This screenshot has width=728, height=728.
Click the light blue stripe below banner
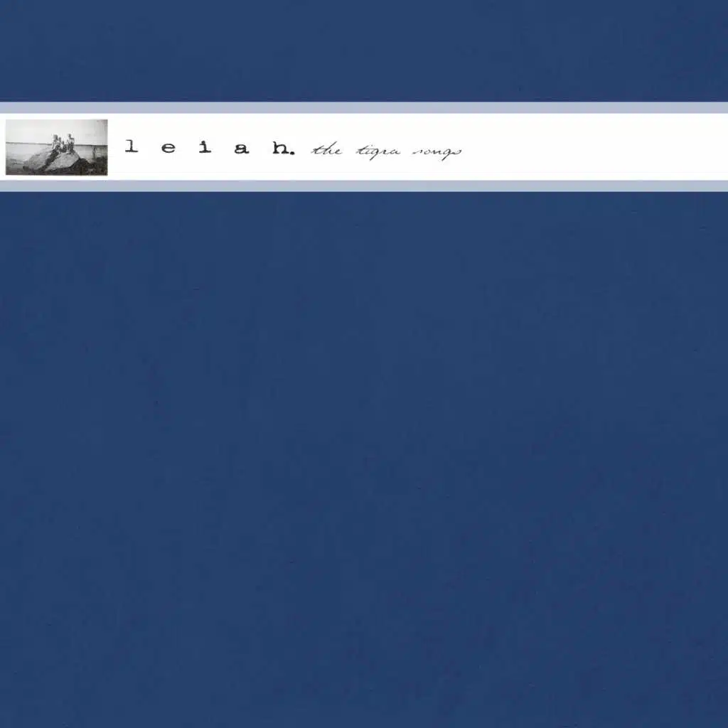click(364, 186)
